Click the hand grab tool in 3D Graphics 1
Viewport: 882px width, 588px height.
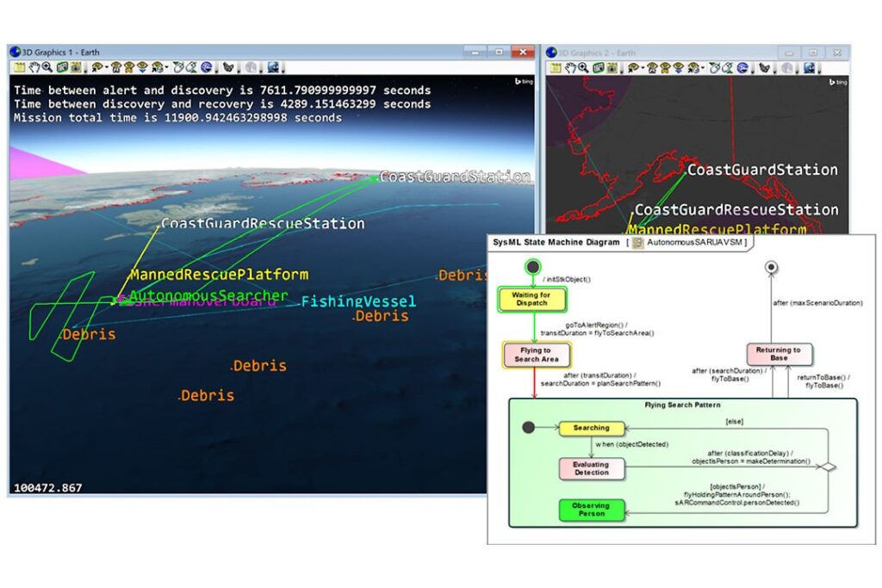(34, 67)
